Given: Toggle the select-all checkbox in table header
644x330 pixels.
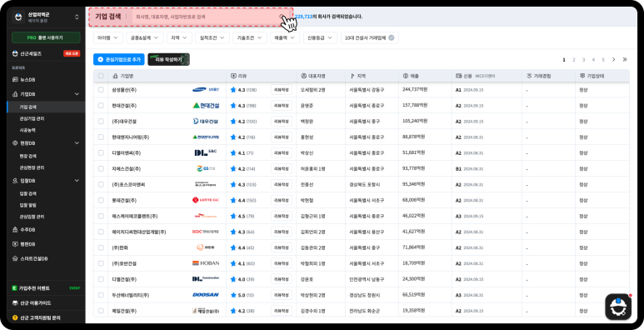Looking at the screenshot, I should coord(101,76).
